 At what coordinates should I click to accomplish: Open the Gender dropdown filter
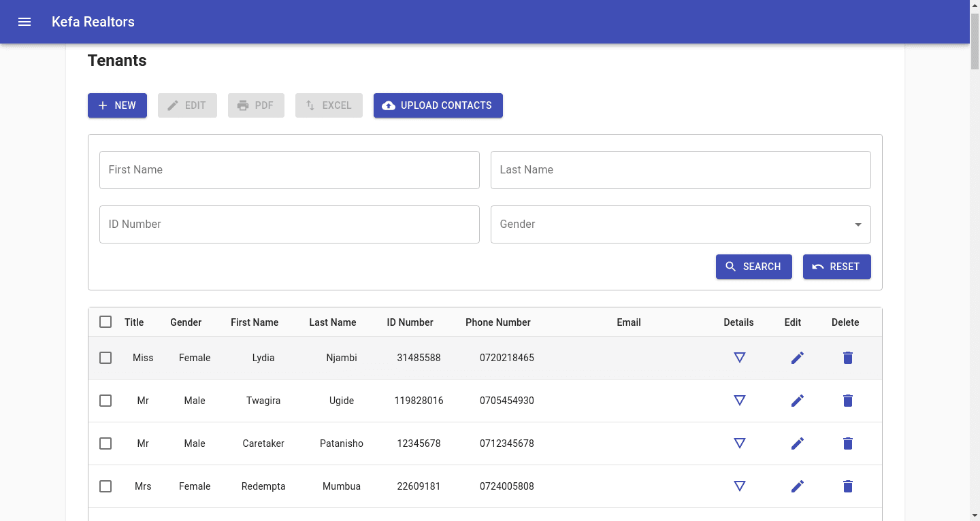pyautogui.click(x=681, y=224)
